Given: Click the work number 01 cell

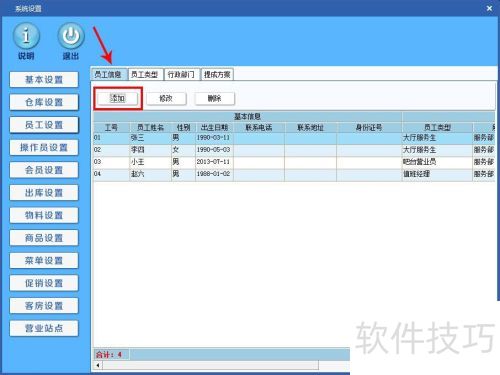Looking at the screenshot, I should 111,138.
